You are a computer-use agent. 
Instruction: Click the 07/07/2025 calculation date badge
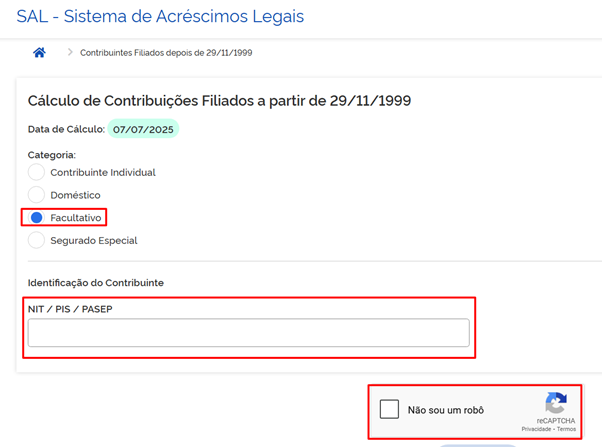coord(143,129)
